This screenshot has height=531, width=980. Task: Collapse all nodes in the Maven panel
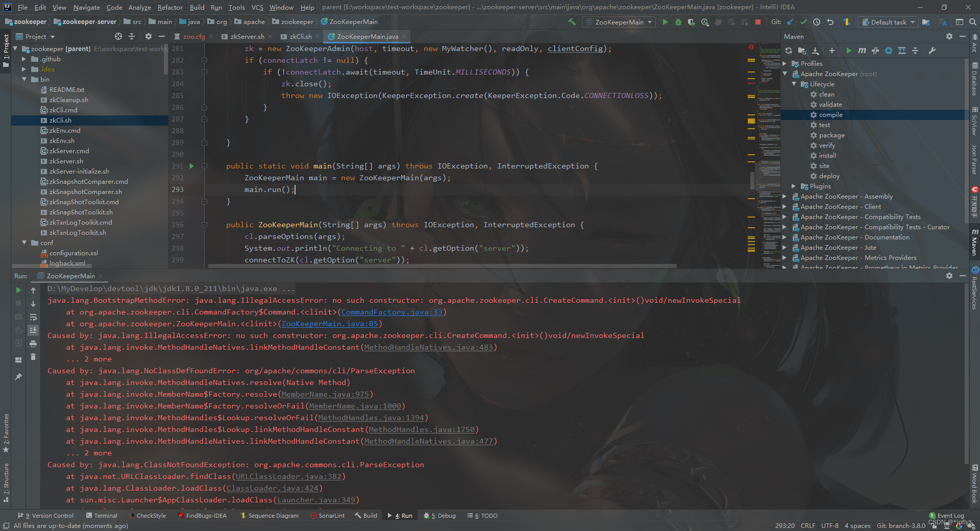point(915,51)
